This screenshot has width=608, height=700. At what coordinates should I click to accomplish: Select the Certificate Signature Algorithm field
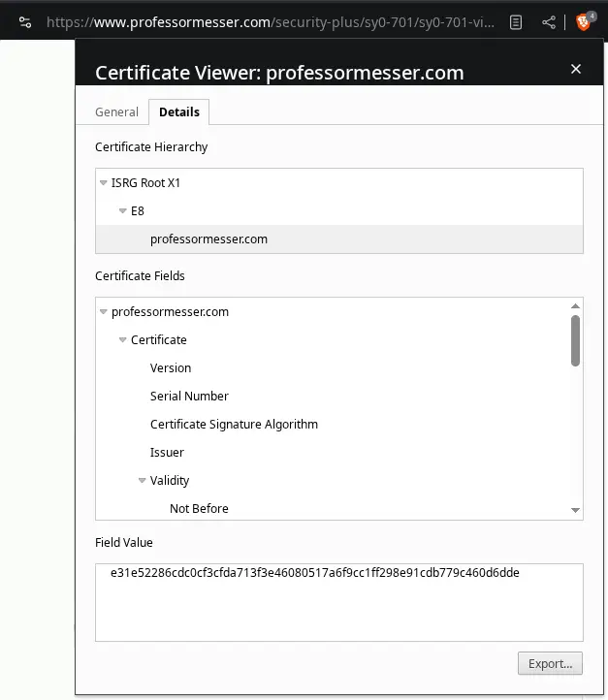pos(234,425)
